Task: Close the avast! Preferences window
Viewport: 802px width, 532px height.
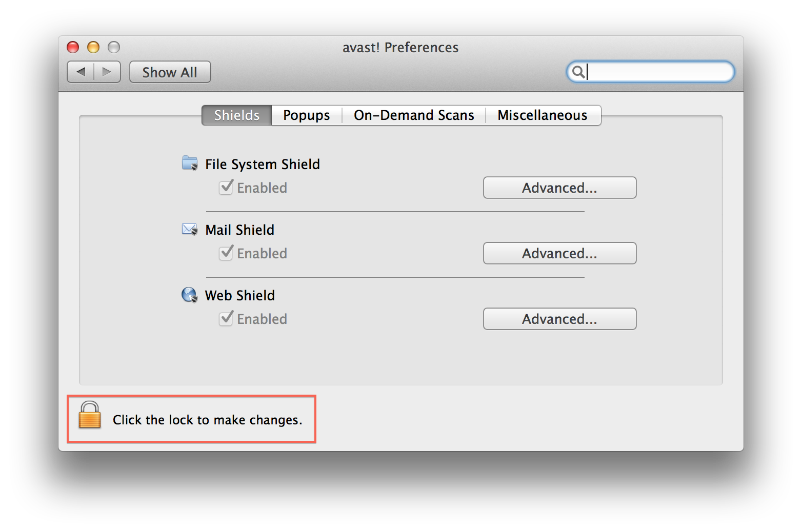Action: click(73, 47)
